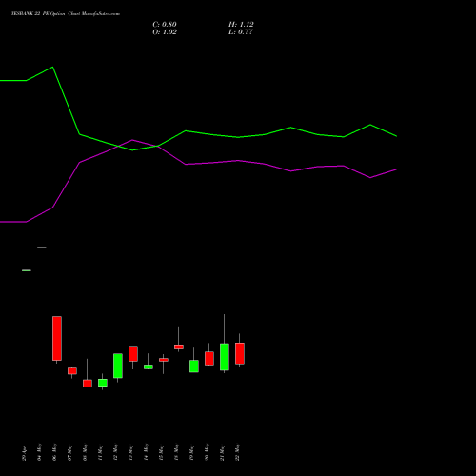Click the purple indicator line's lowest flat segment
The width and height of the screenshot is (476, 476).
pyautogui.click(x=13, y=222)
